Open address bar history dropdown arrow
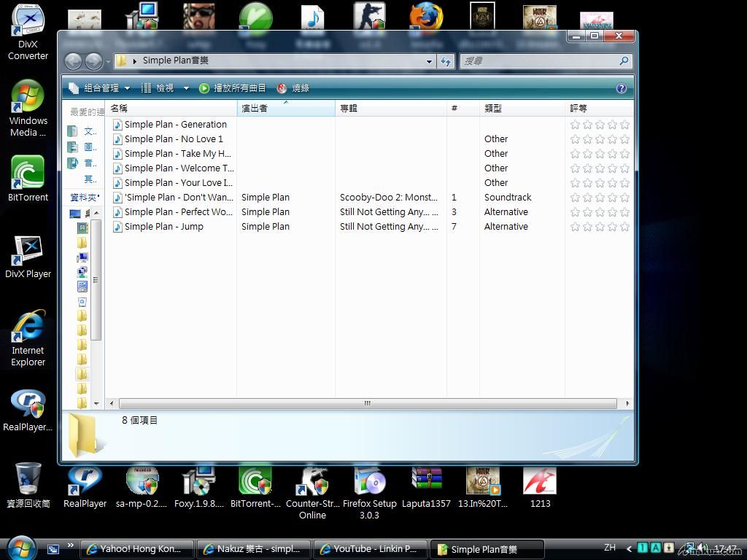The image size is (747, 560). [429, 61]
